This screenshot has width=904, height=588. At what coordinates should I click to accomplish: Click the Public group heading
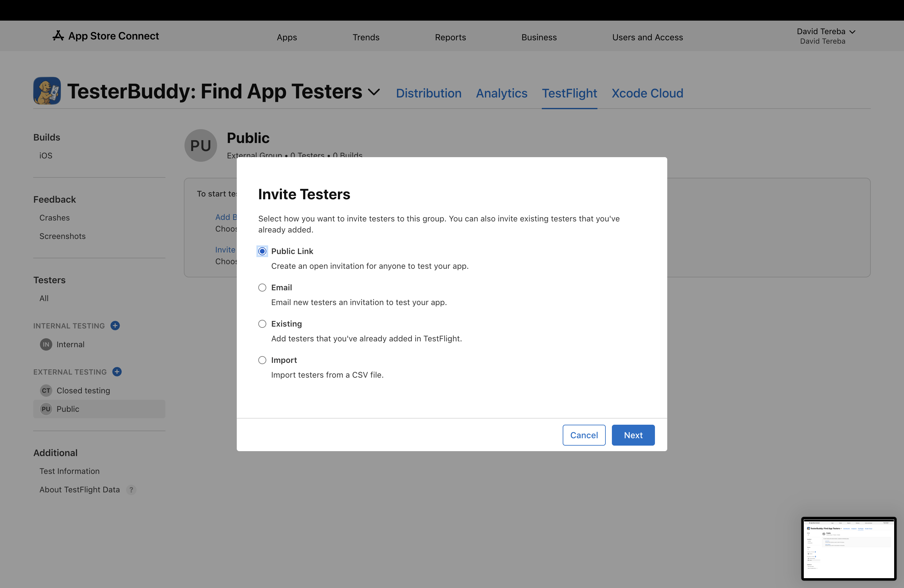(x=248, y=138)
